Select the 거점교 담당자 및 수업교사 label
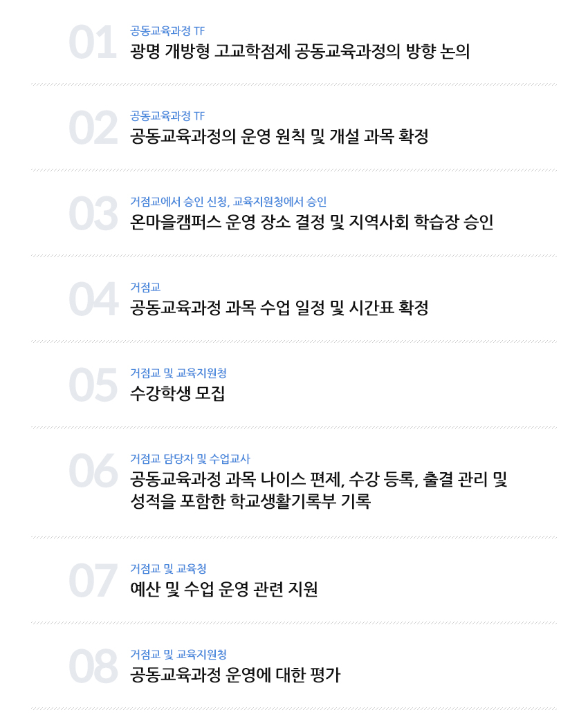Screen dimensions: 588x728 190,459
